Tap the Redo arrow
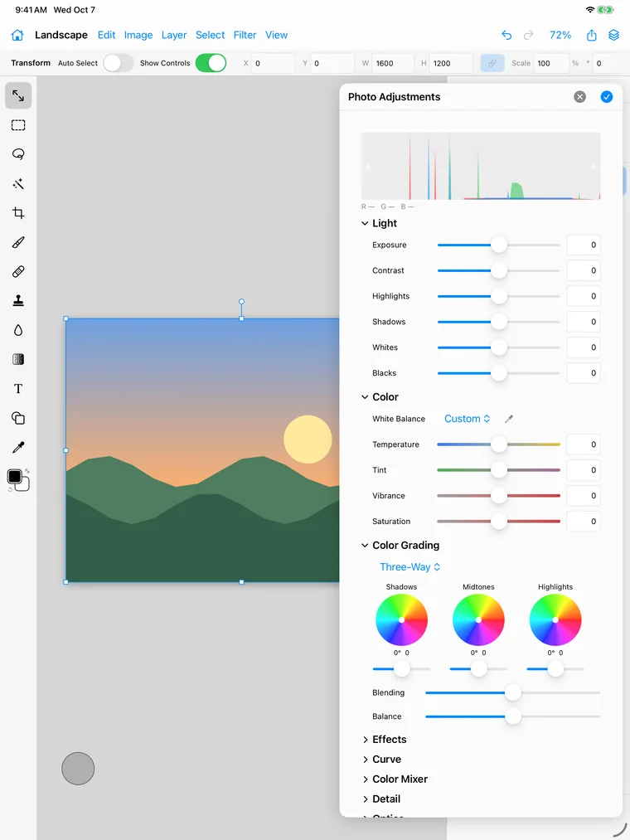 (528, 35)
